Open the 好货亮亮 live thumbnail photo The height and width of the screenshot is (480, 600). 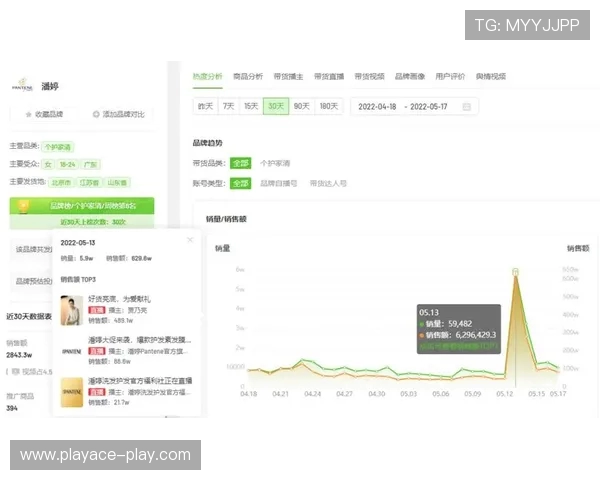coord(72,310)
